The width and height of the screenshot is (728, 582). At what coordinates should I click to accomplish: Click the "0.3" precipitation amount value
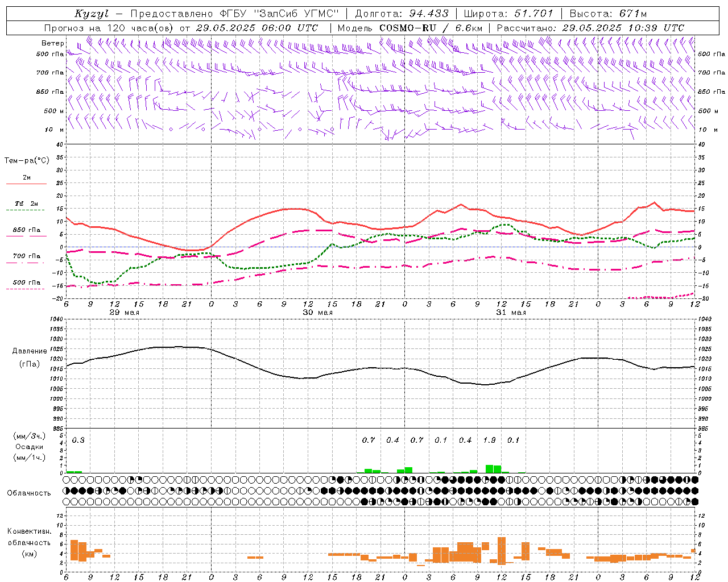pos(78,440)
